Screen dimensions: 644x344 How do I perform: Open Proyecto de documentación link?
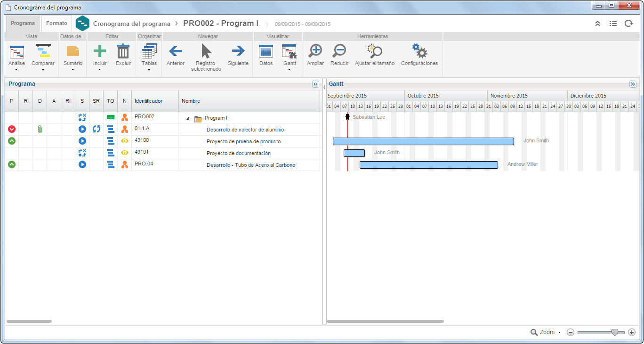coord(239,153)
